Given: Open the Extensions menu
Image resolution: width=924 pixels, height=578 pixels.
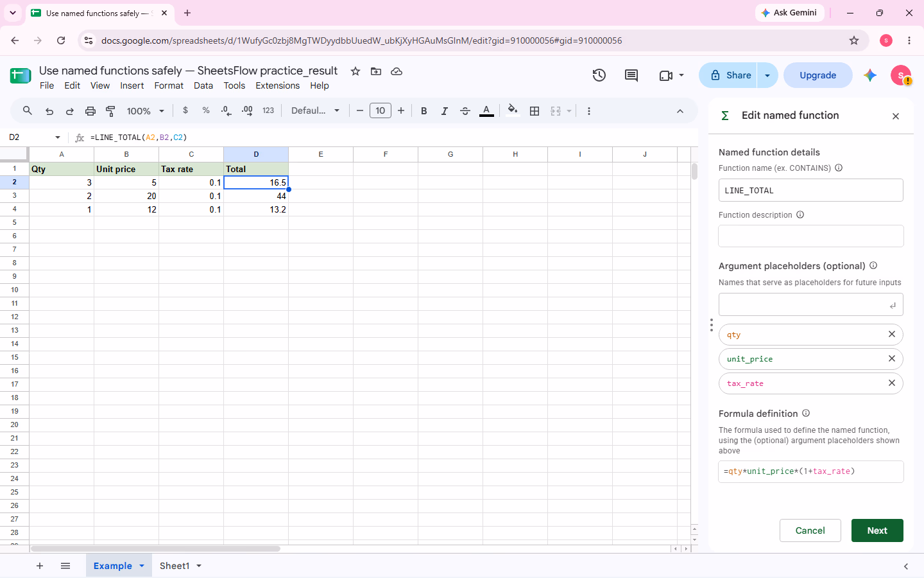Looking at the screenshot, I should (x=278, y=85).
